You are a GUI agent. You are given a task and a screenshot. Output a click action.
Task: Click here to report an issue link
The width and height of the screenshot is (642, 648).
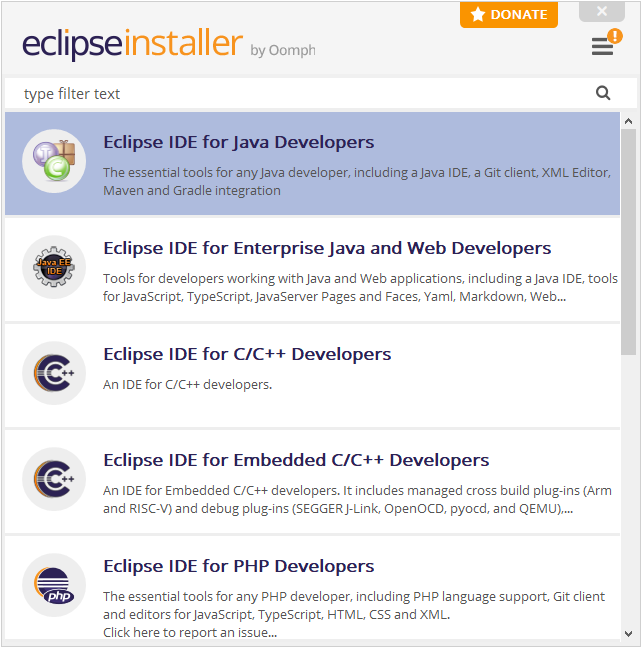point(190,632)
